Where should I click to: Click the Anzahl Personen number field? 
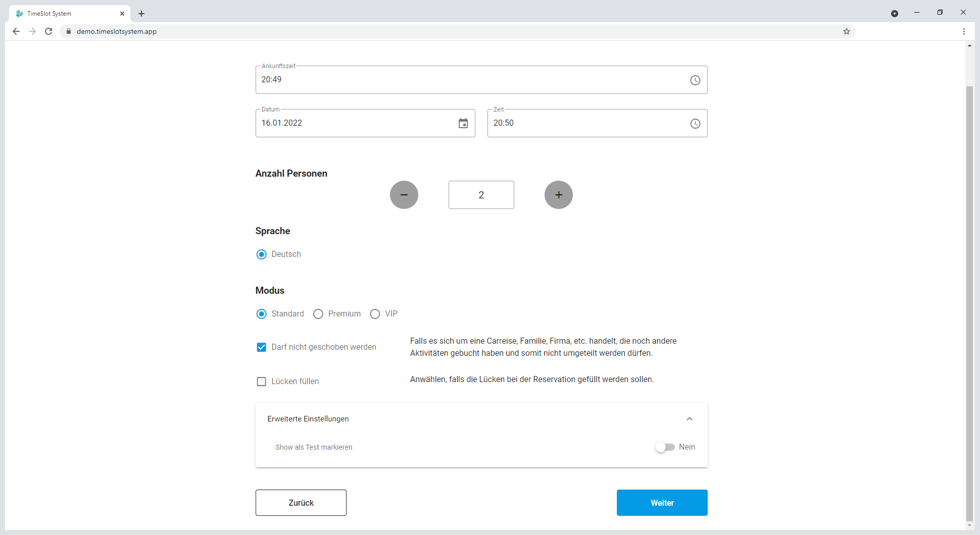point(481,195)
